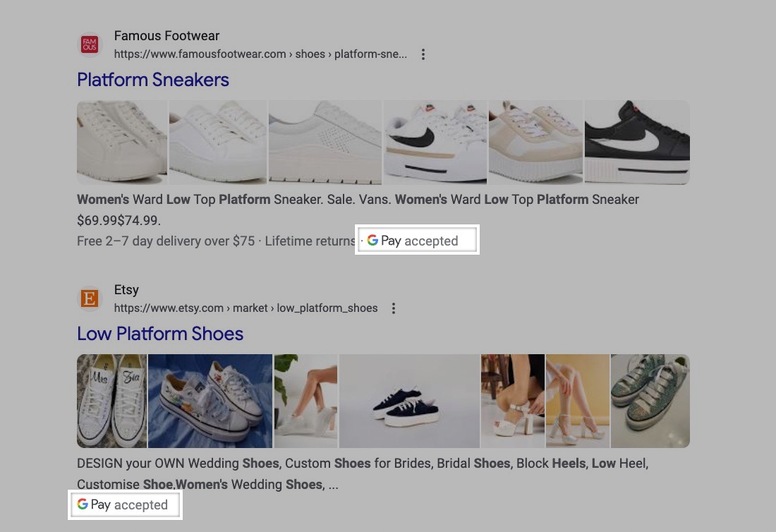Open the white block heel sandals thumbnail
This screenshot has width=776, height=532.
click(512, 401)
